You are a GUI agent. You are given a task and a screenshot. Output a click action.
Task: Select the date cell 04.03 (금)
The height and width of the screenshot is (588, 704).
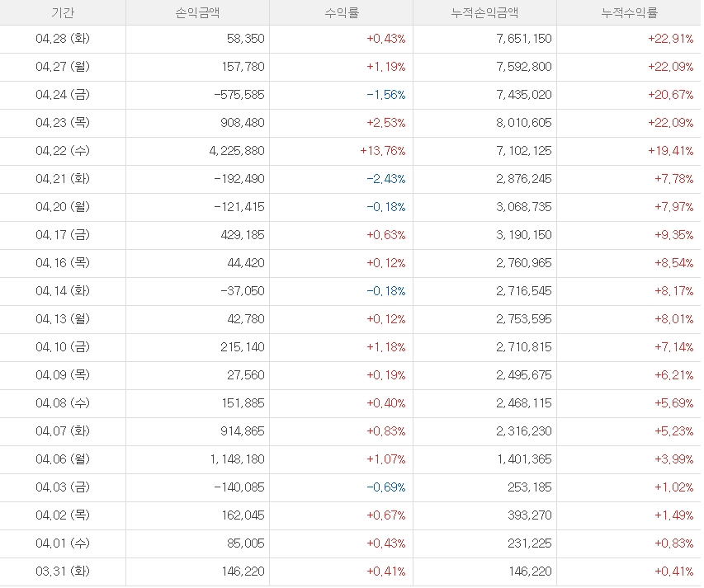(63, 487)
